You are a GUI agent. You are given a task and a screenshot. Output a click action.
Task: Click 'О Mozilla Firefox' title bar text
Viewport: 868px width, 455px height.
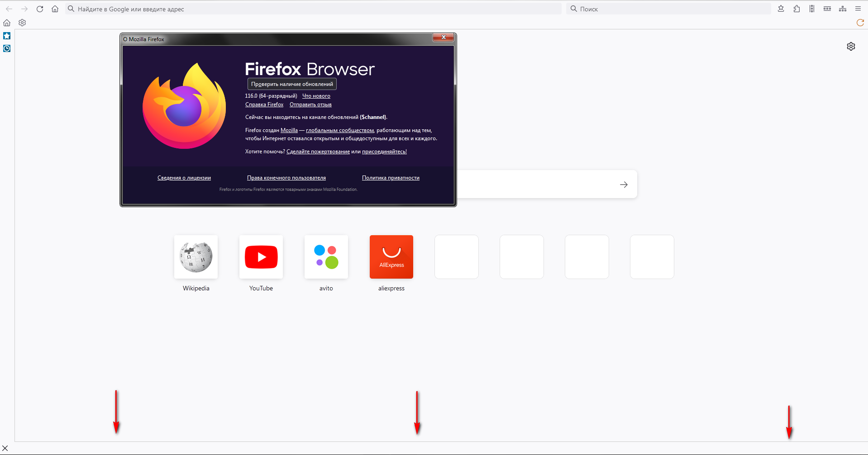pyautogui.click(x=143, y=39)
